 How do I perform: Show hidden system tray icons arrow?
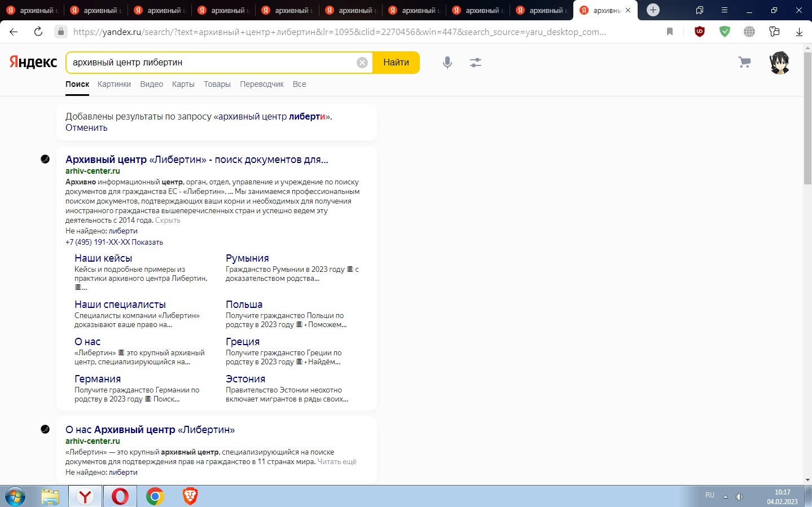(725, 497)
